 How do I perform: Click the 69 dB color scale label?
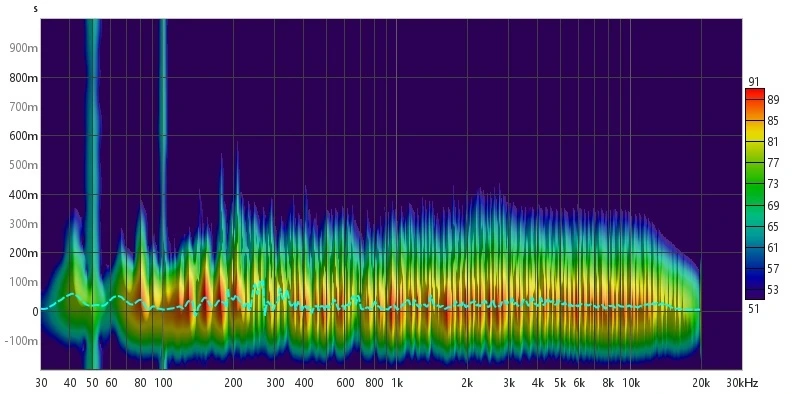pyautogui.click(x=773, y=206)
